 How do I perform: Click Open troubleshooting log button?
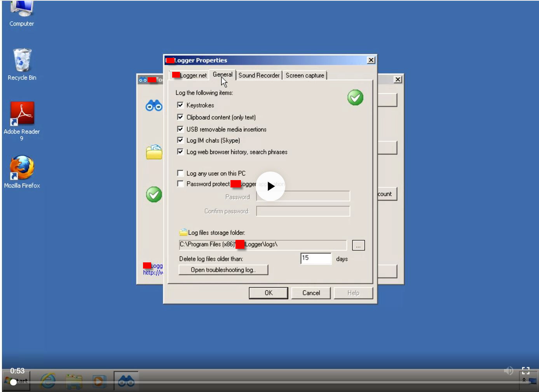pos(223,270)
